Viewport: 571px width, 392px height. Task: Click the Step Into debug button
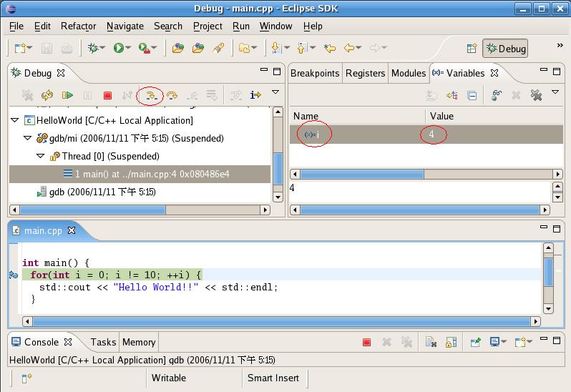click(151, 95)
